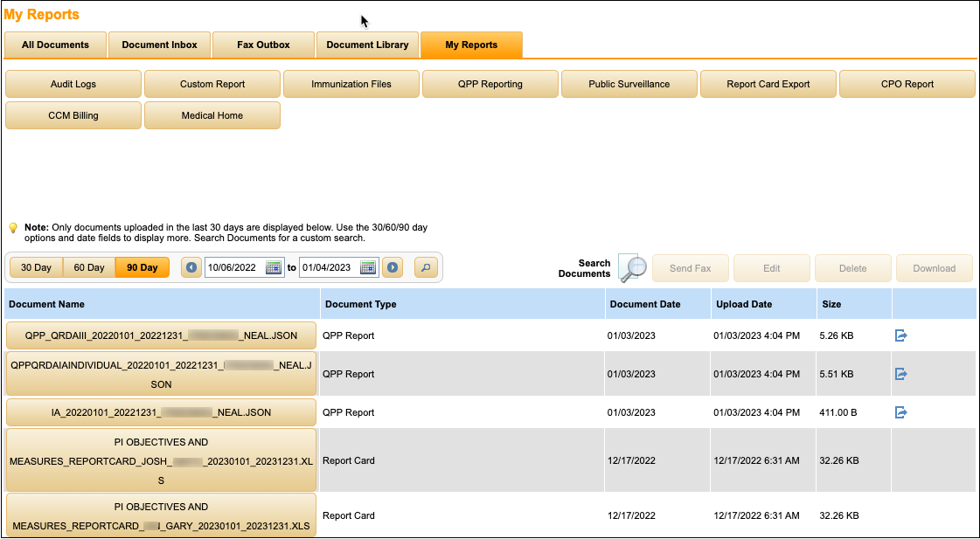Click export icon for IA_20220101 document
The image size is (980, 539).
(x=901, y=412)
